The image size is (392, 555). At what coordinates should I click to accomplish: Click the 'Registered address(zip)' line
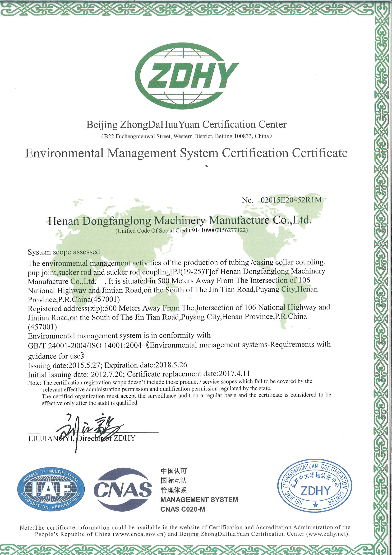[x=179, y=308]
